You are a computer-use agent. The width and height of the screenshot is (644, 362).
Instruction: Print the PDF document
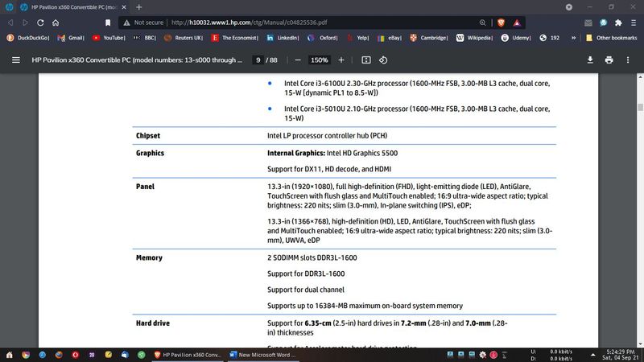pos(609,60)
